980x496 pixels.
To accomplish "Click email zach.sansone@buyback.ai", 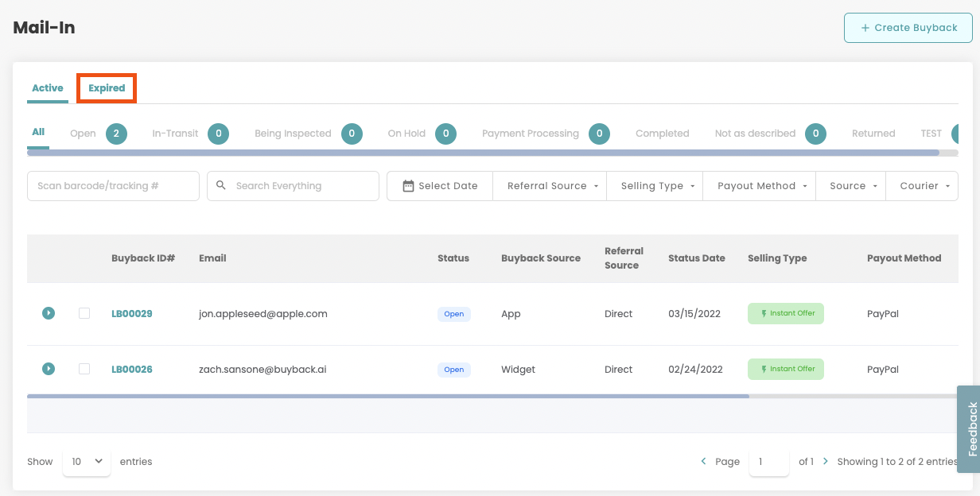I will (x=262, y=369).
